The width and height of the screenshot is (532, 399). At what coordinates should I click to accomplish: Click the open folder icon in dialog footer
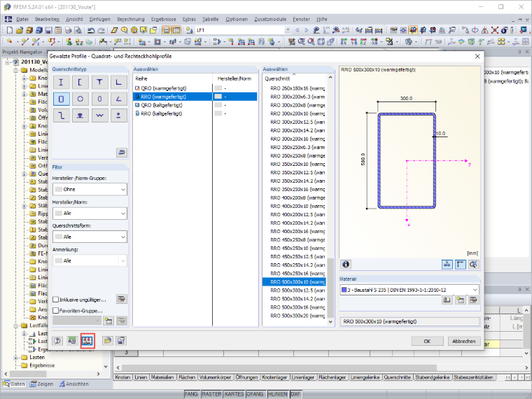108,341
